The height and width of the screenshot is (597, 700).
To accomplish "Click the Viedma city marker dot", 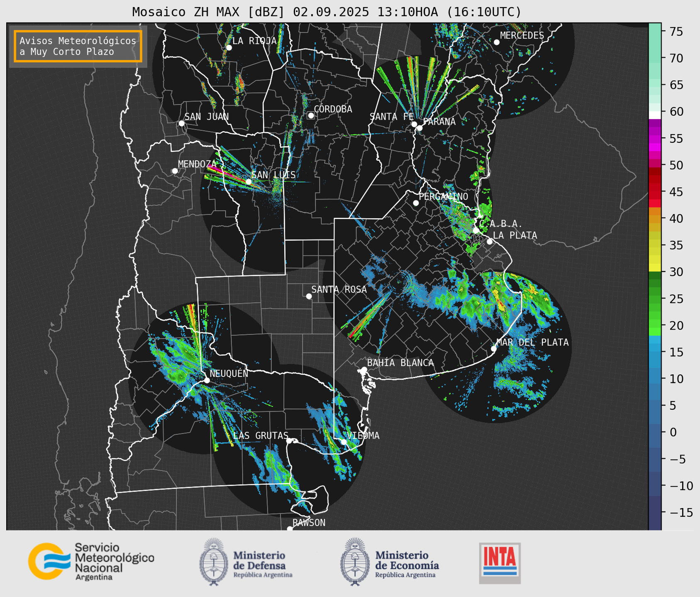I will point(344,442).
